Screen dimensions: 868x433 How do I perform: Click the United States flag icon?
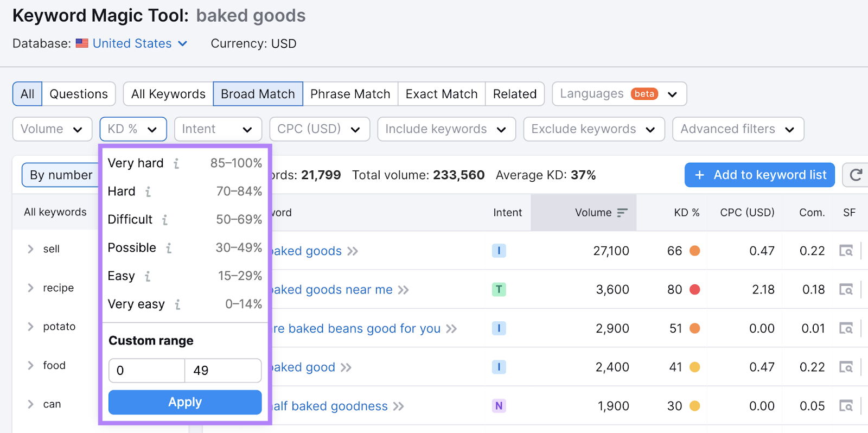point(82,43)
